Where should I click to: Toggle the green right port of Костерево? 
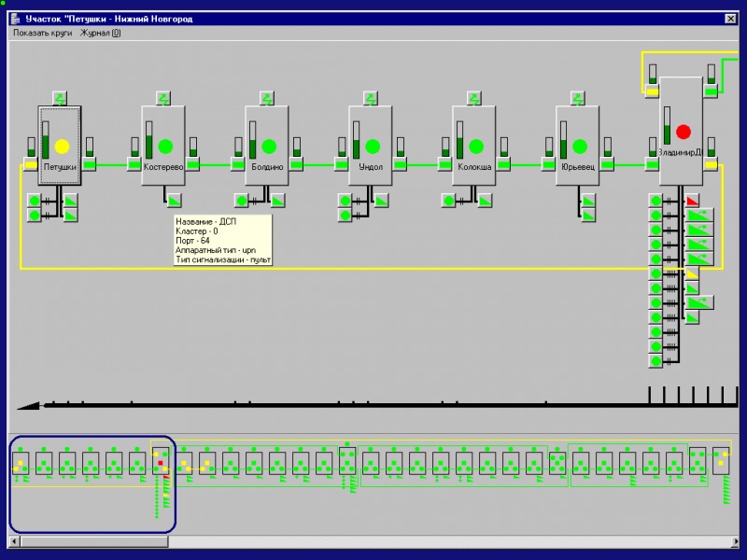coord(193,165)
